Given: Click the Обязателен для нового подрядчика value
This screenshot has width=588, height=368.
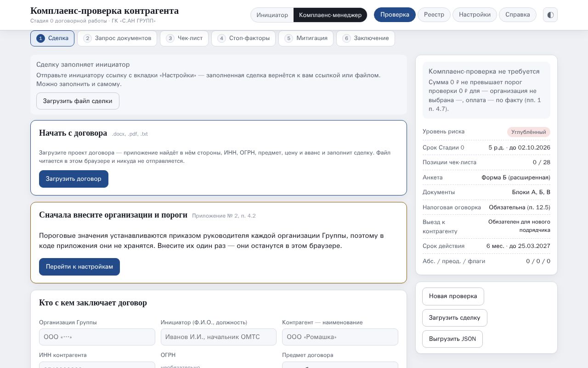Looking at the screenshot, I should [519, 226].
